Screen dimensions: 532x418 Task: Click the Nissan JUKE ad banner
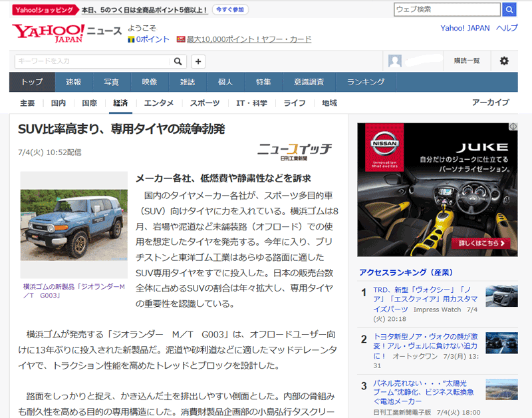[438, 190]
